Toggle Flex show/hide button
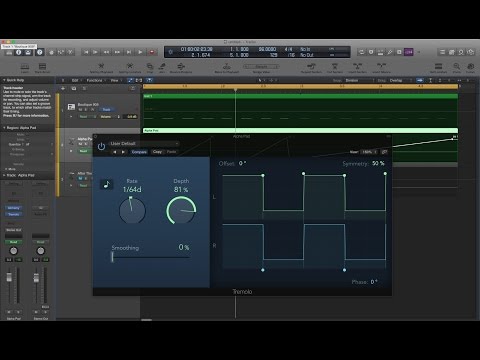This screenshot has width=480, height=360. [139, 80]
